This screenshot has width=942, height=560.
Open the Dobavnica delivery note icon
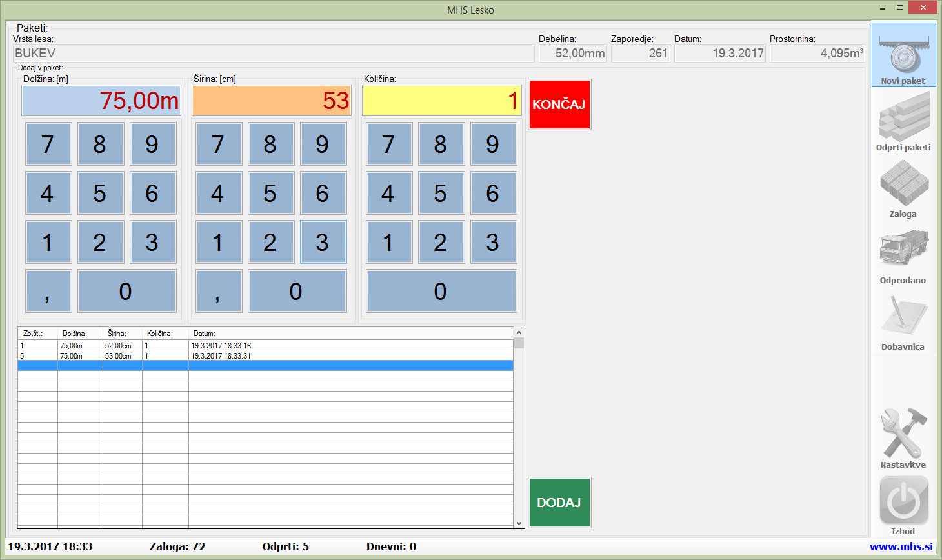point(903,317)
